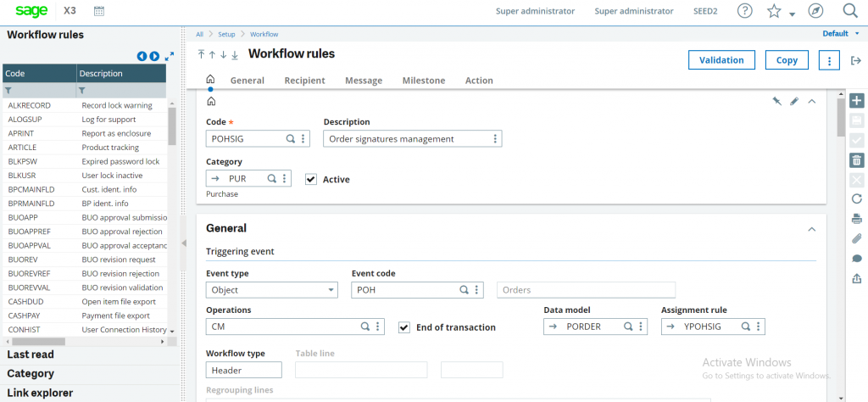Screen dimensions: 868x402
Task: Click the Refresh icon in right bar
Action: point(856,198)
